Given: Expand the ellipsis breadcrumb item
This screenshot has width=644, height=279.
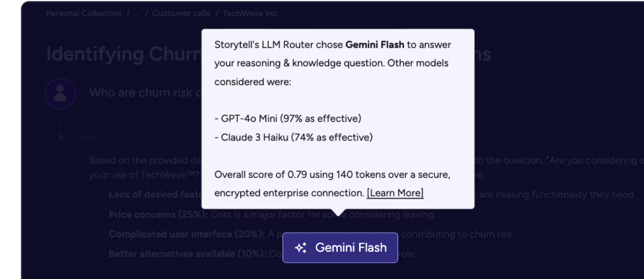Looking at the screenshot, I should coord(137,14).
